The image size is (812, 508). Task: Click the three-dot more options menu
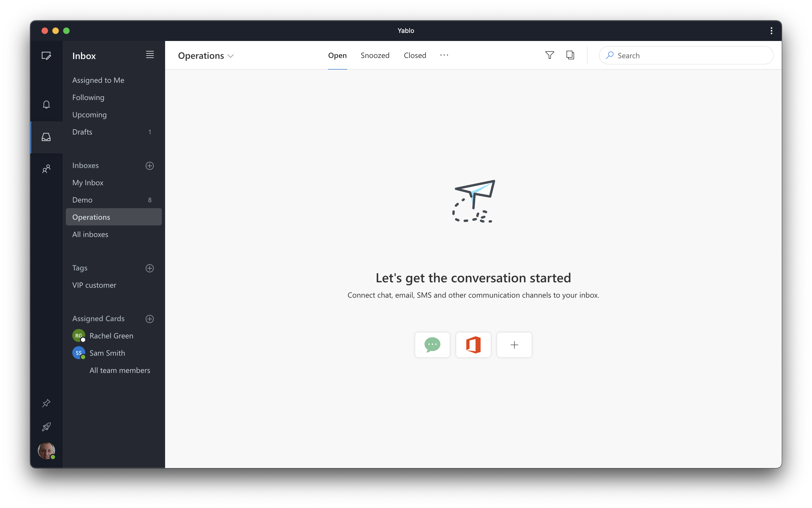pyautogui.click(x=444, y=55)
